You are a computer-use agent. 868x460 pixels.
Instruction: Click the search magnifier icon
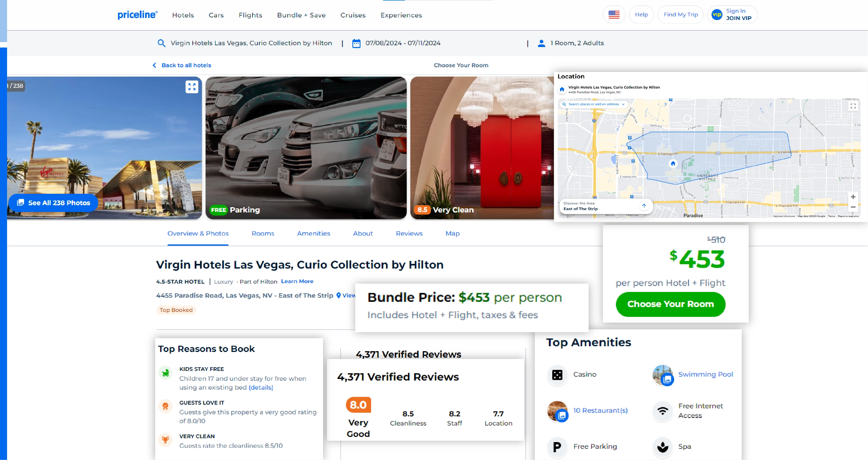coord(161,43)
